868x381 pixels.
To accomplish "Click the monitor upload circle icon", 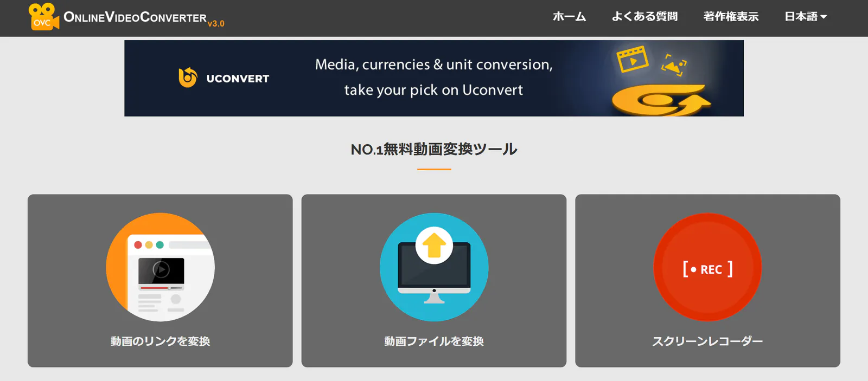I will coord(434,267).
